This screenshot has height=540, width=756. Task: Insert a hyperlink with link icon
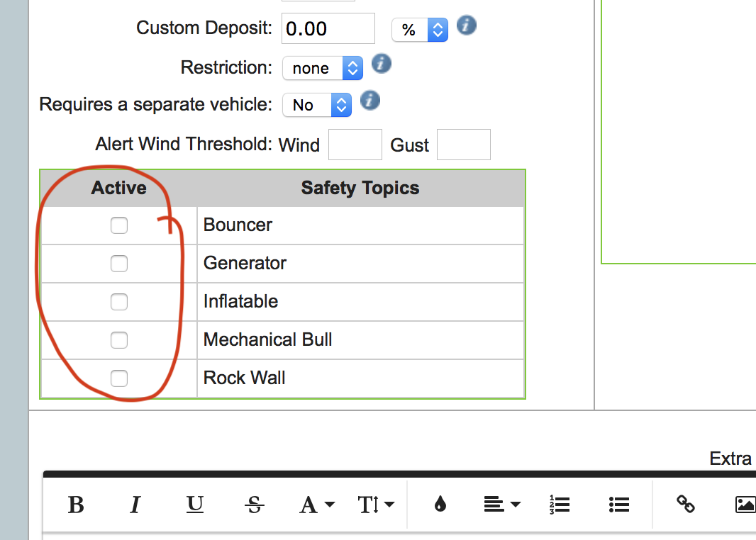point(685,505)
